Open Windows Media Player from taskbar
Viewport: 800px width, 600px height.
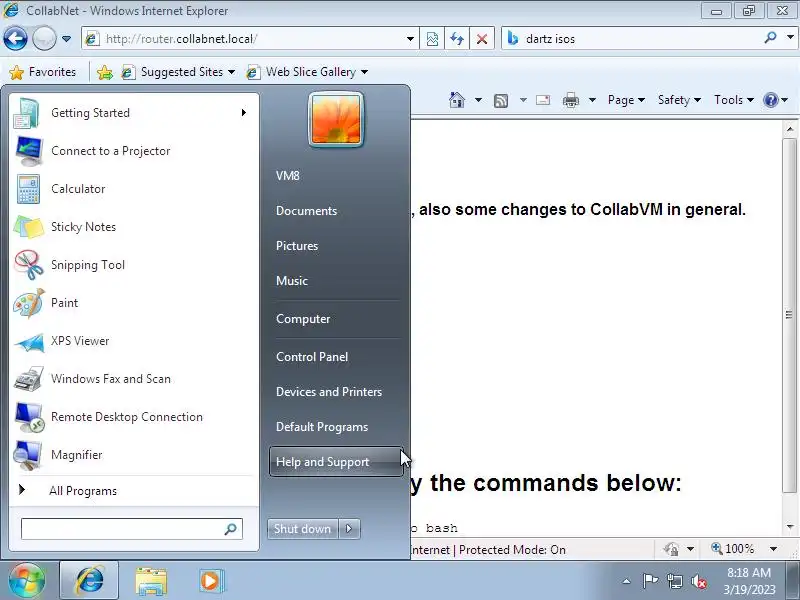point(211,581)
